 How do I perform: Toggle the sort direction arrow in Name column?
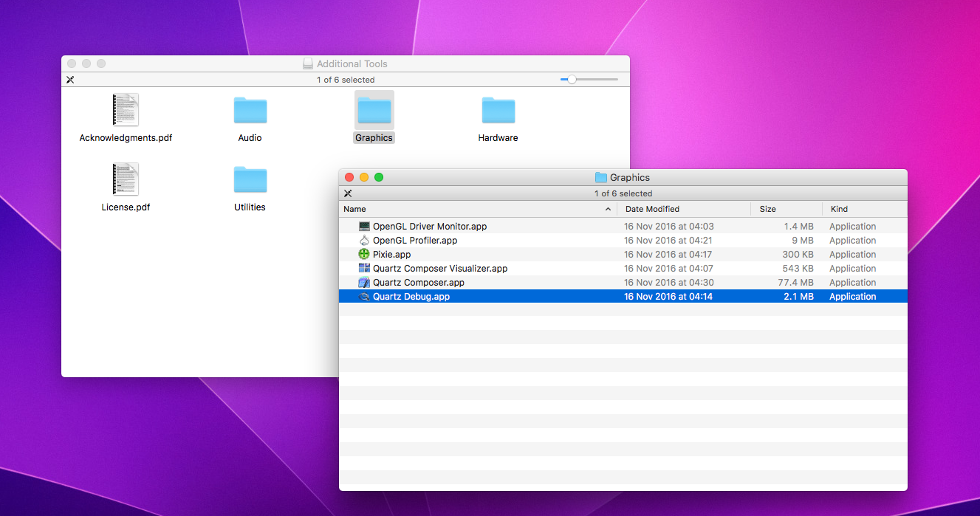tap(609, 209)
